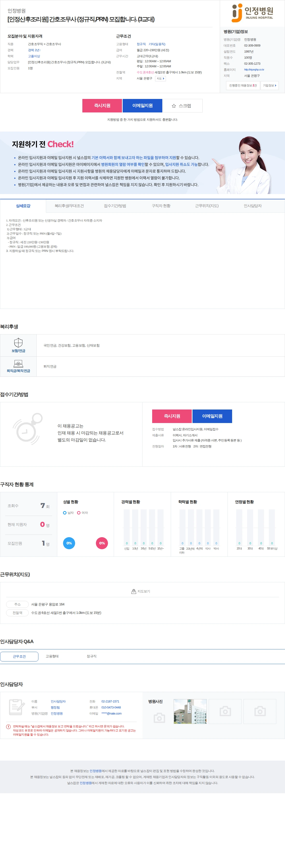285x868 pixels.
Task: Click the 스크랩 bookmark button
Action: [182, 105]
